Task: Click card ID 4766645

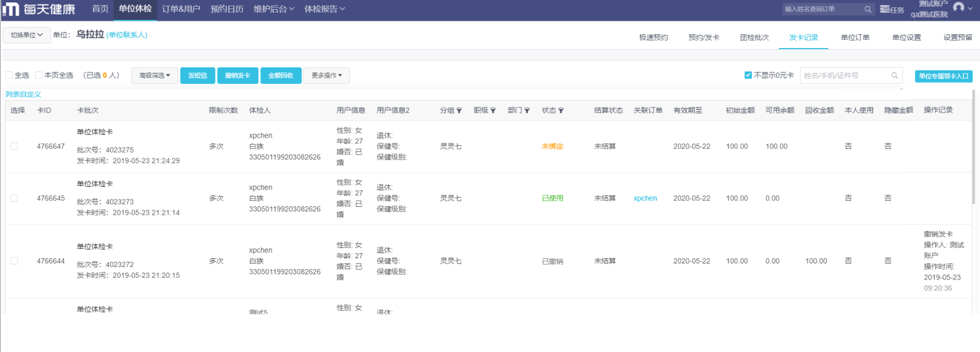Action: click(x=51, y=198)
